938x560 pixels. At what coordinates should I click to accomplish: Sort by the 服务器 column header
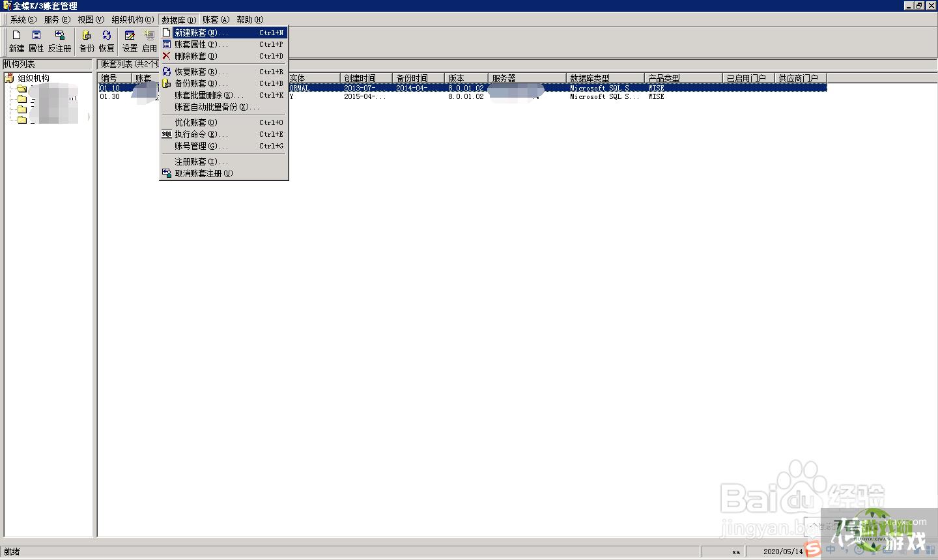click(527, 78)
